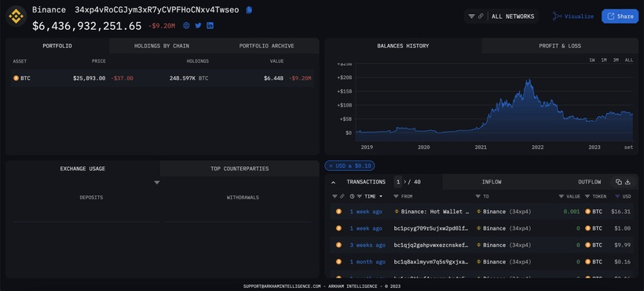Screen dimensions: 644x291
Task: Select the Inflow tab
Action: 492,182
